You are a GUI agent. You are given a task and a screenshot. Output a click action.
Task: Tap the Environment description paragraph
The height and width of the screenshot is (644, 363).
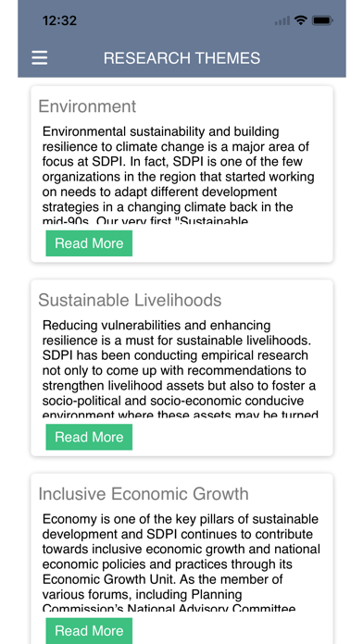[x=179, y=177]
